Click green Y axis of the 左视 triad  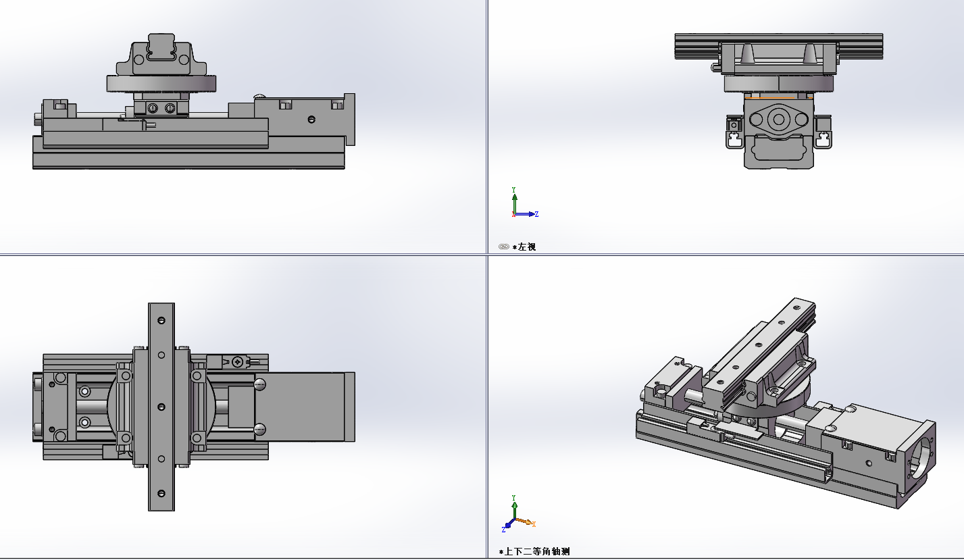pos(514,199)
